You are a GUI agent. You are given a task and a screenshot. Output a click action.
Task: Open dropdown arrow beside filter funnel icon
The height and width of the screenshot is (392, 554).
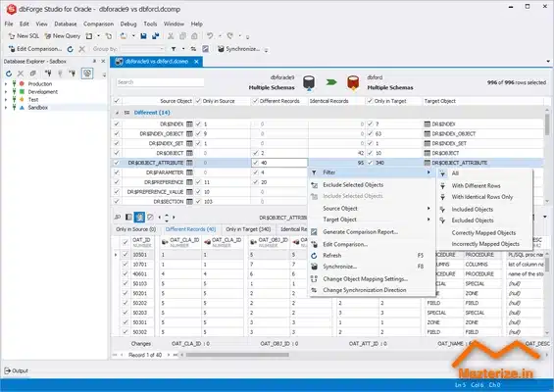point(183,49)
